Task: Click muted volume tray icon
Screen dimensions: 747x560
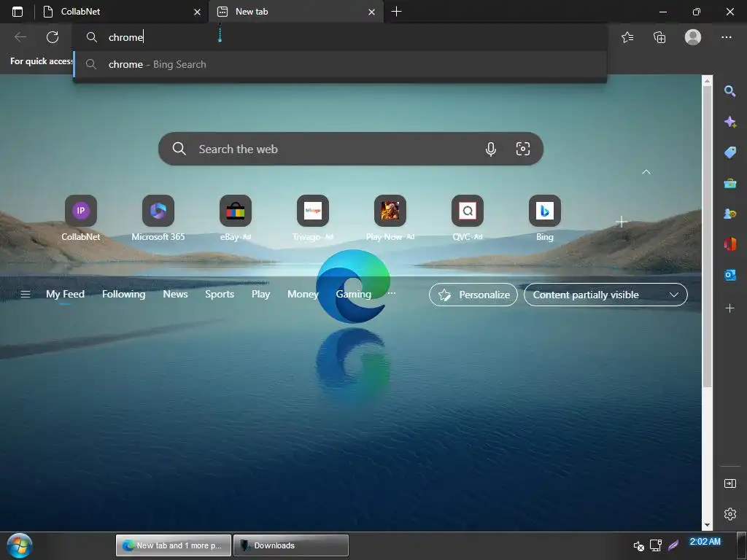Action: tap(638, 545)
